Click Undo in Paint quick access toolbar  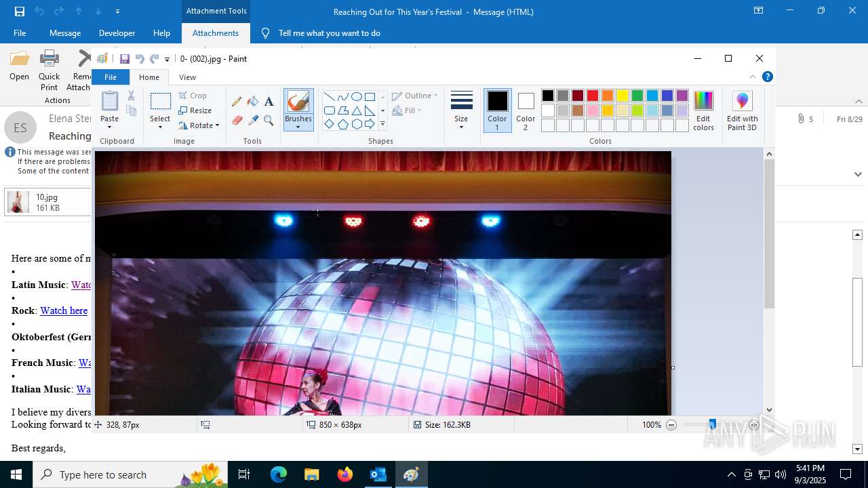[140, 59]
